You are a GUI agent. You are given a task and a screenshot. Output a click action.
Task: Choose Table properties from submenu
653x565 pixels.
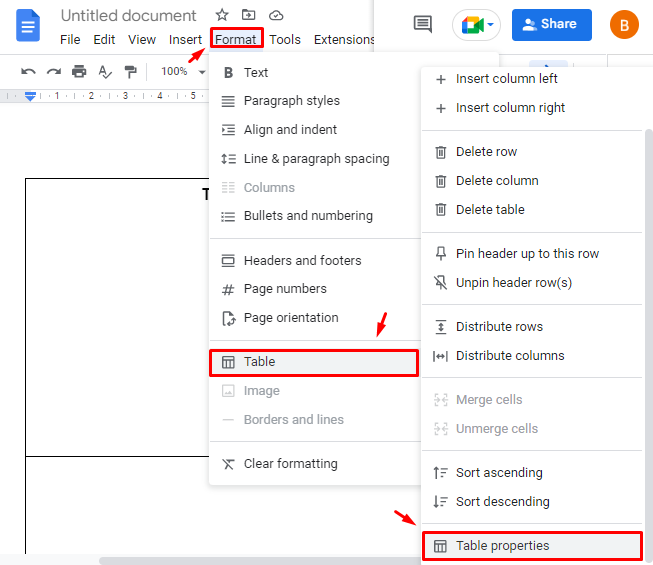click(531, 545)
